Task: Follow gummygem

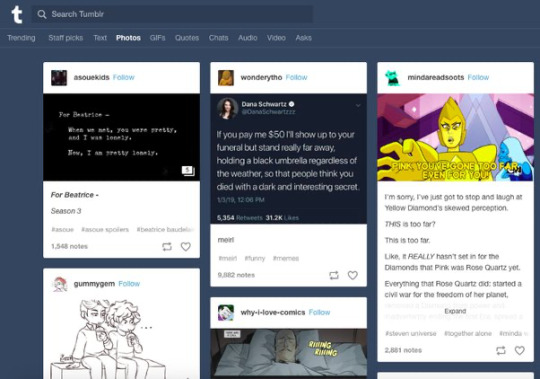Action: click(x=129, y=284)
